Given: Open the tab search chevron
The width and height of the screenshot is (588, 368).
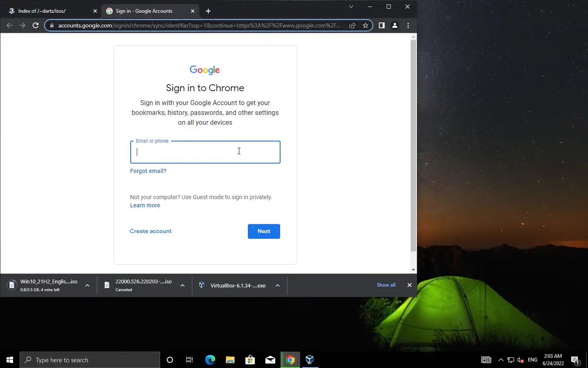Looking at the screenshot, I should pyautogui.click(x=351, y=7).
